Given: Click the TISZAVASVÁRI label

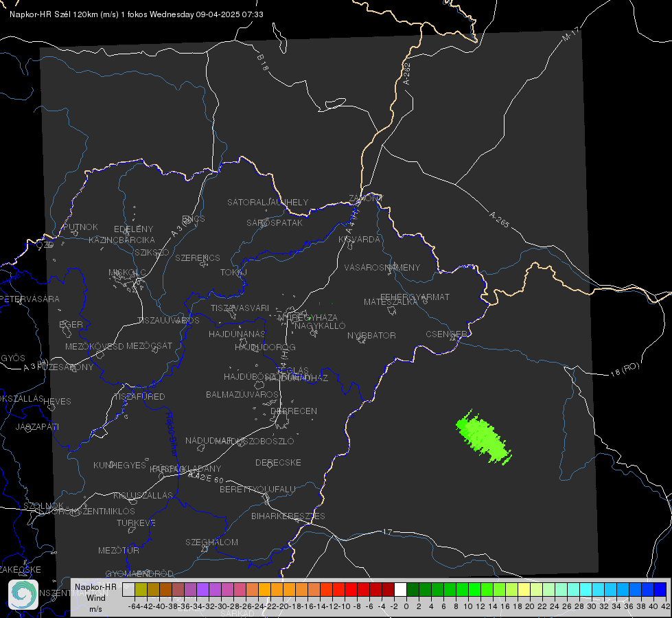Looking at the screenshot, I should coord(240,308).
